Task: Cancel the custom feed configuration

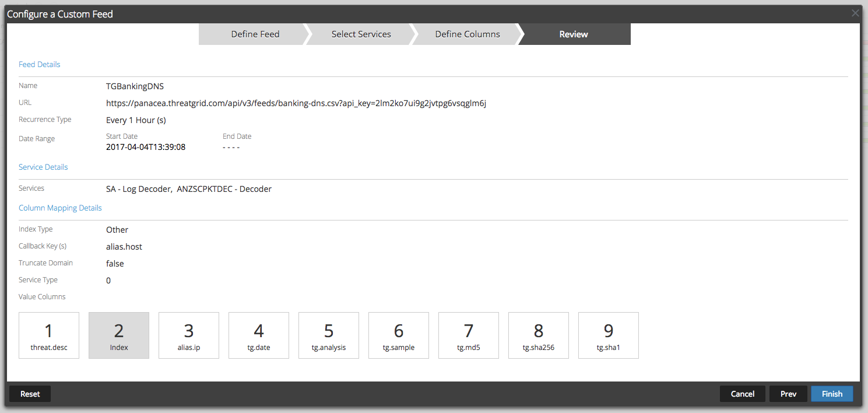Action: click(x=742, y=394)
